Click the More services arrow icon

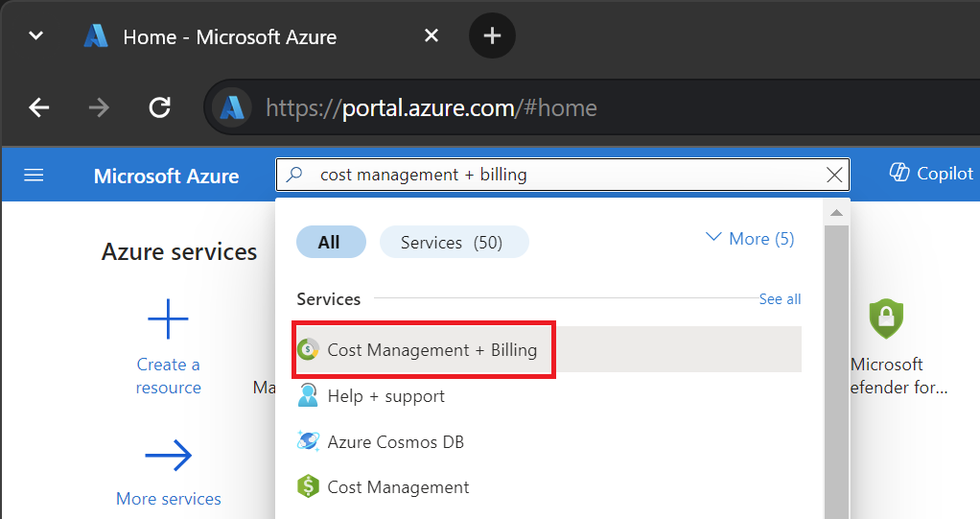(x=168, y=456)
